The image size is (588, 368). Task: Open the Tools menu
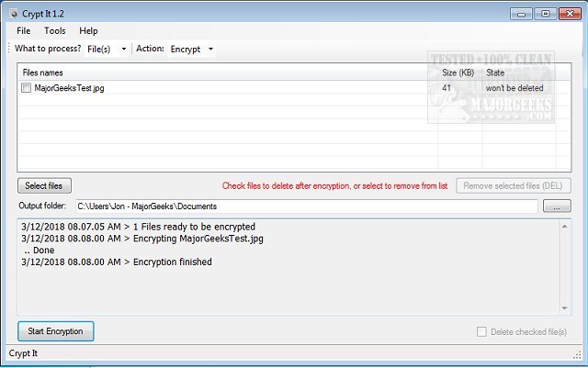pos(55,30)
